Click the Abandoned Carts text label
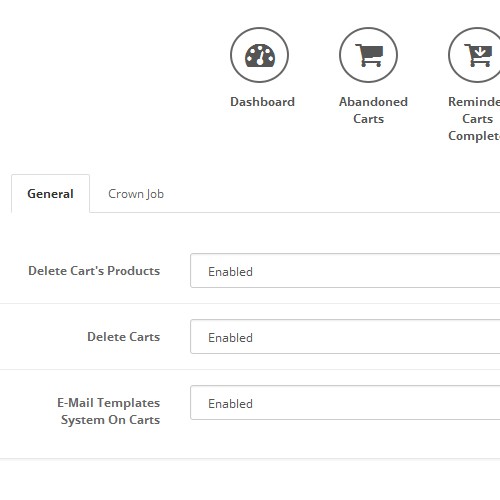 pyautogui.click(x=373, y=110)
